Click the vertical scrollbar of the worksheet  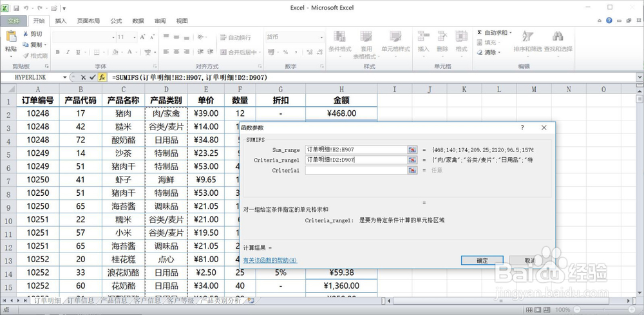[x=639, y=193]
